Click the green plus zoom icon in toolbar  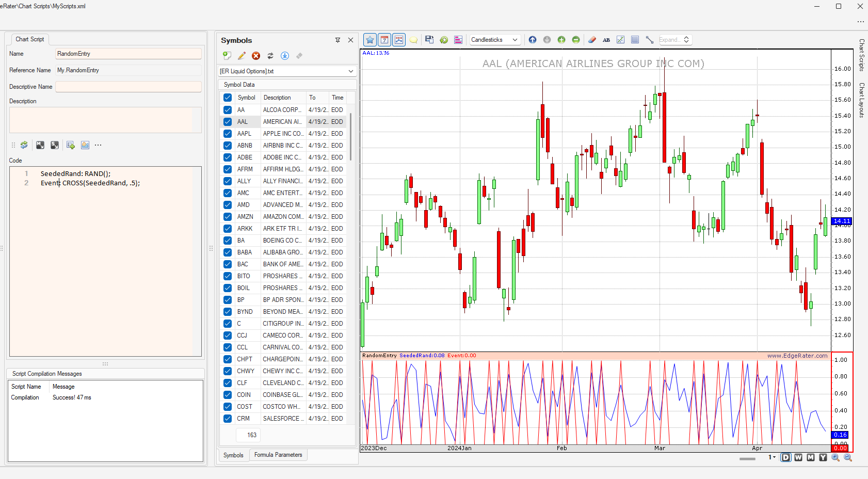[561, 40]
